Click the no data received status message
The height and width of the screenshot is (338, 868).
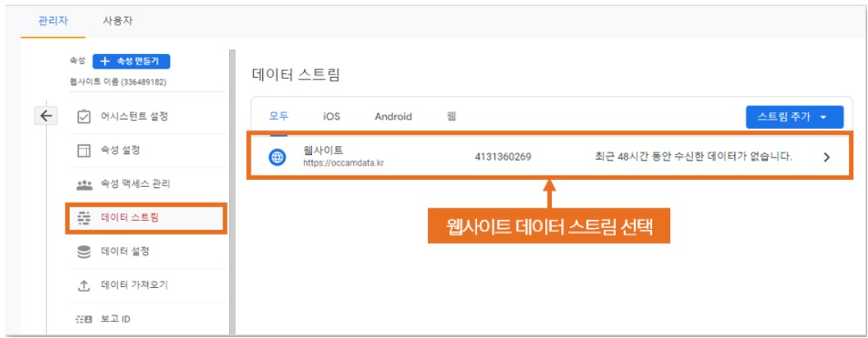pos(692,157)
